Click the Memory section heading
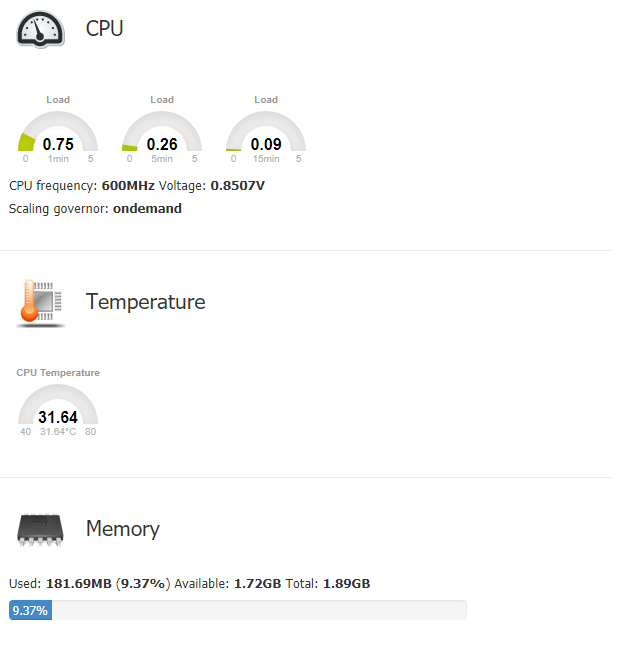The image size is (620, 653). click(x=122, y=529)
